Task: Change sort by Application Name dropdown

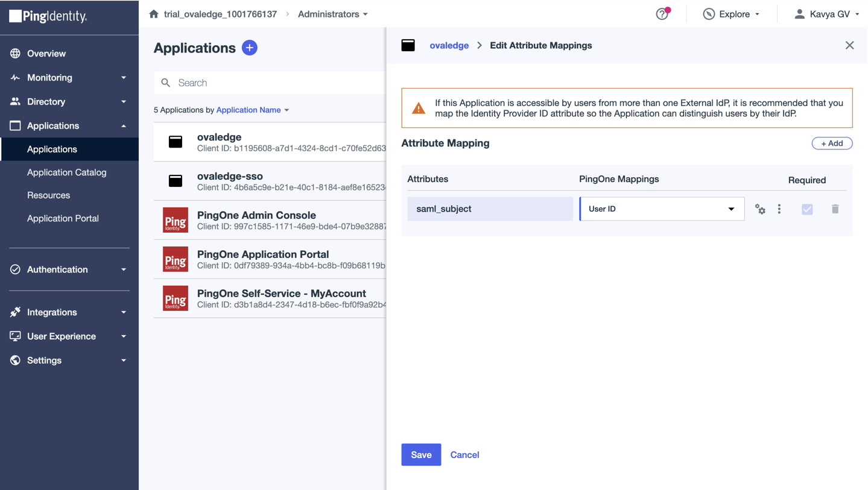Action: coord(253,110)
